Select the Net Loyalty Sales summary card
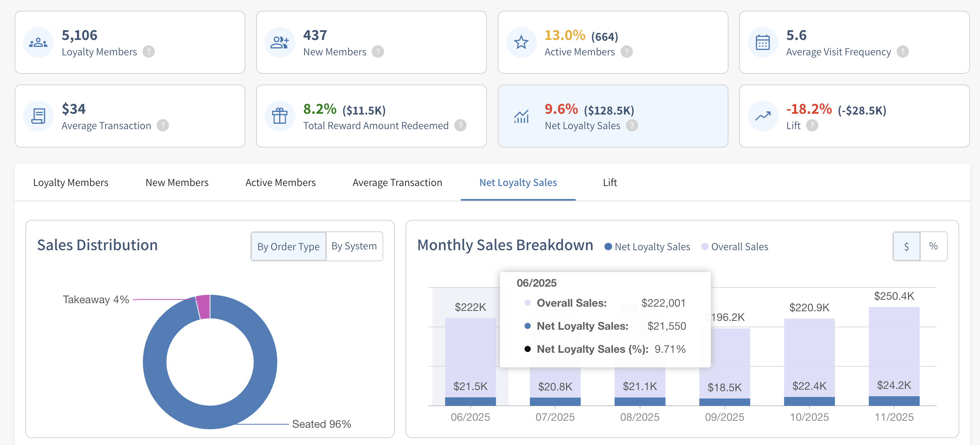This screenshot has height=445, width=980. (x=613, y=116)
